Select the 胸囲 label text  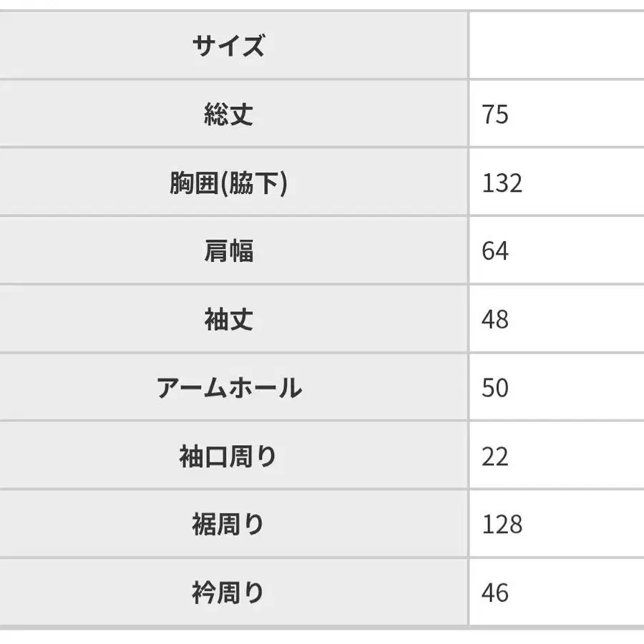tap(192, 183)
